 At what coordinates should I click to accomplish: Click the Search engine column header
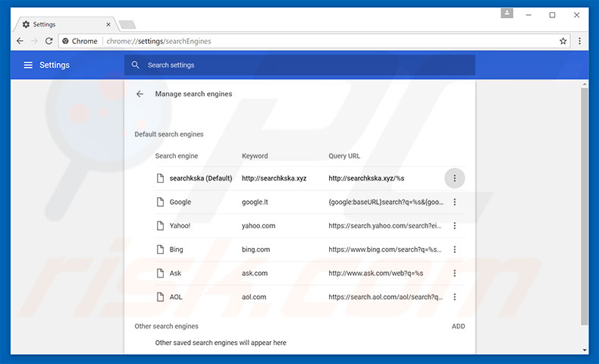click(177, 155)
